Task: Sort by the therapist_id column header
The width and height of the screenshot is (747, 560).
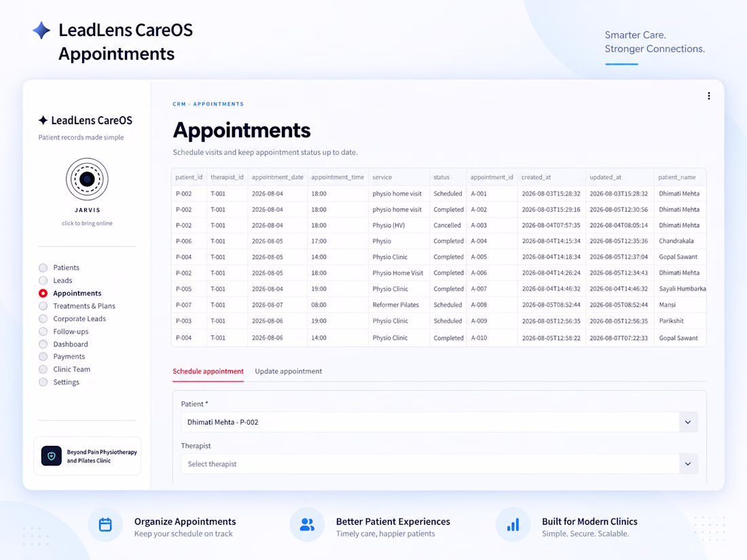Action: click(x=227, y=177)
